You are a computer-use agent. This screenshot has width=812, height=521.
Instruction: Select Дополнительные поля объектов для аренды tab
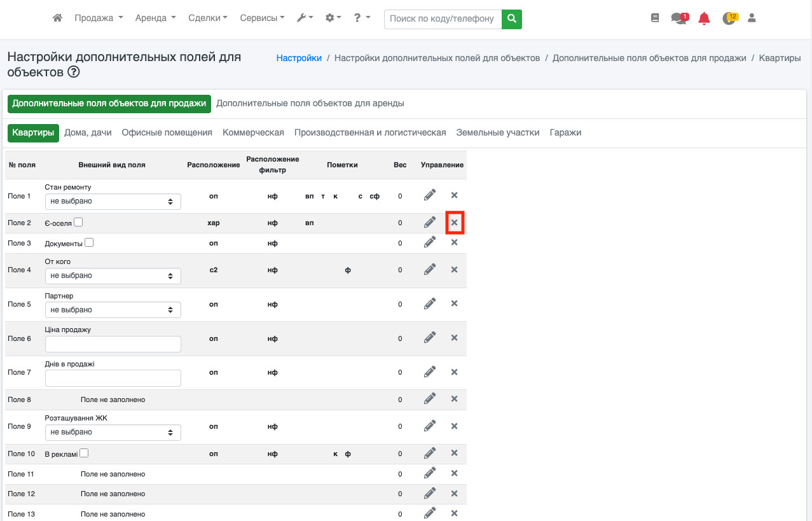[x=310, y=104]
